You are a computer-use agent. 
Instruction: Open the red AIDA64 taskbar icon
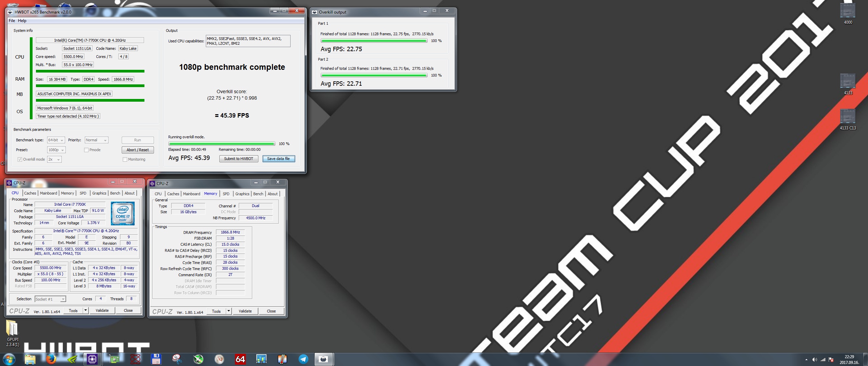240,359
